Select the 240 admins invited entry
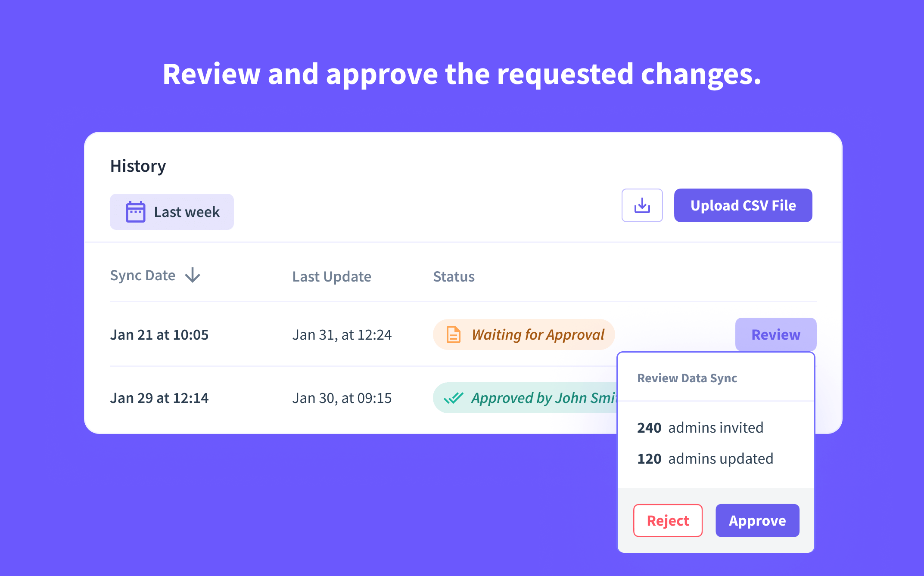The width and height of the screenshot is (924, 576). point(700,427)
